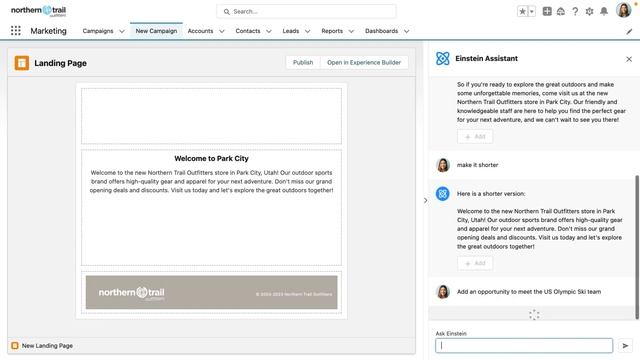Click the Northern Trail Outfitters logo in header
The height and width of the screenshot is (360, 640).
(x=38, y=11)
